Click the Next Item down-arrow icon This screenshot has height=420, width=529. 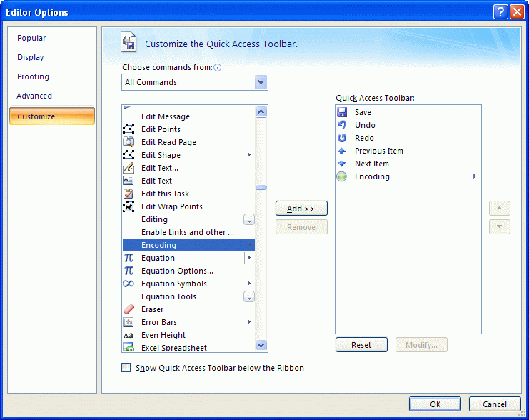(342, 164)
